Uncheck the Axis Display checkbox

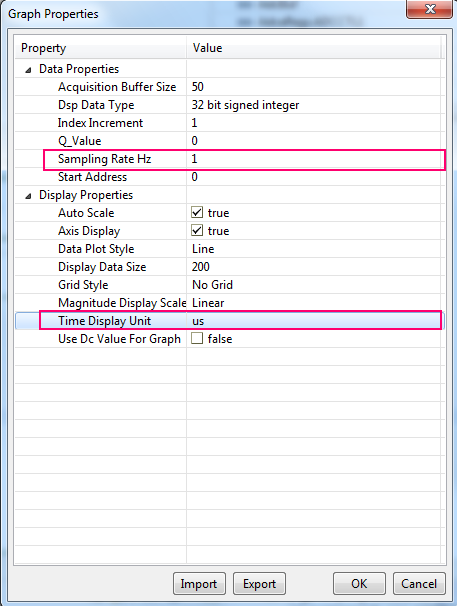[x=197, y=230]
